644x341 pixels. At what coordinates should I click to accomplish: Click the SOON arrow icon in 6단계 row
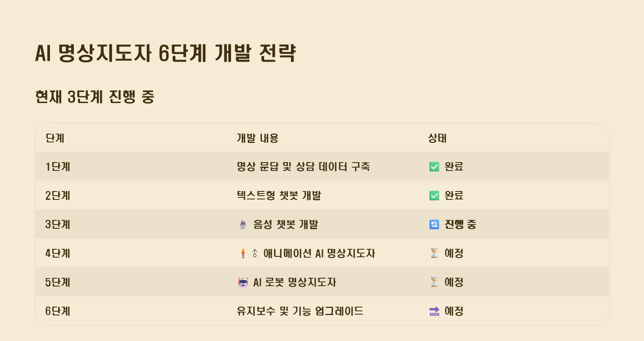click(x=434, y=311)
